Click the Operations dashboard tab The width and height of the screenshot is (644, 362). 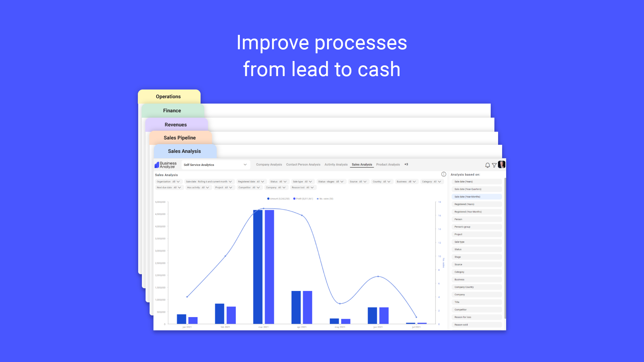[168, 96]
